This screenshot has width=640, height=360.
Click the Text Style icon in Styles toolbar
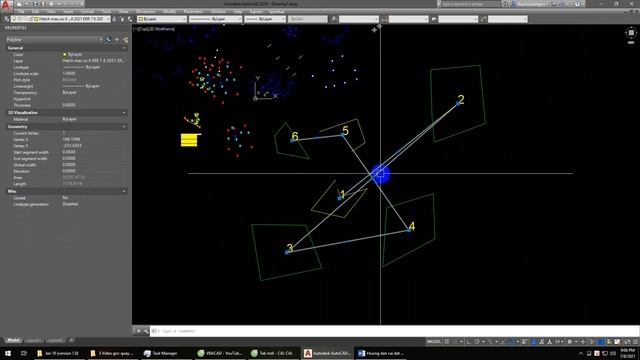click(334, 19)
